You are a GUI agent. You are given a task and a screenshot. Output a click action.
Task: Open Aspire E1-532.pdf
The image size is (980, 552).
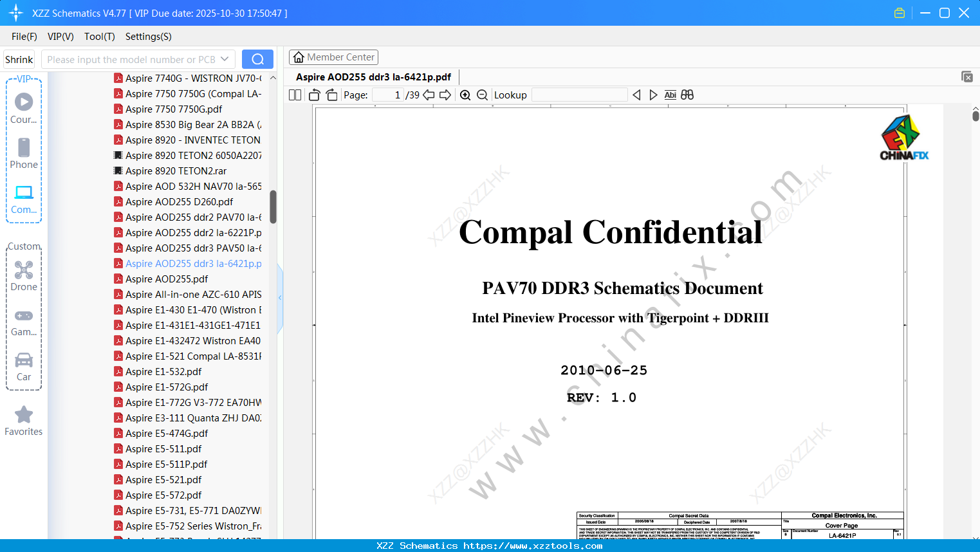[x=158, y=372]
